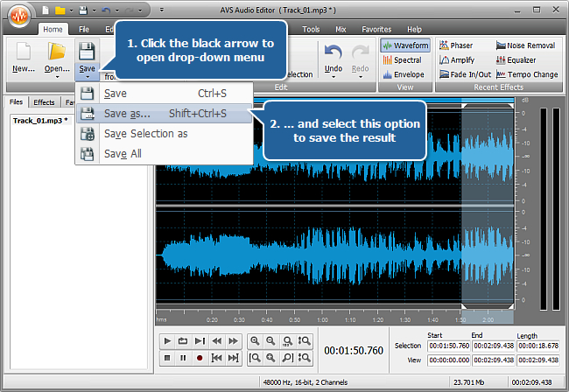Viewport: 569px width, 392px height.
Task: Open the Mix ribbon tab
Action: (x=341, y=29)
